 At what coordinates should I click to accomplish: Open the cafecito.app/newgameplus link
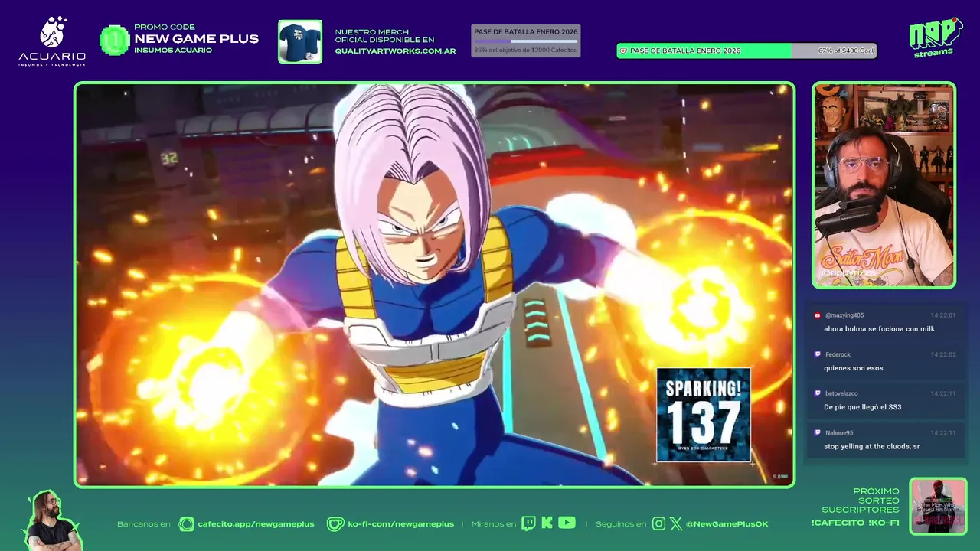point(256,524)
